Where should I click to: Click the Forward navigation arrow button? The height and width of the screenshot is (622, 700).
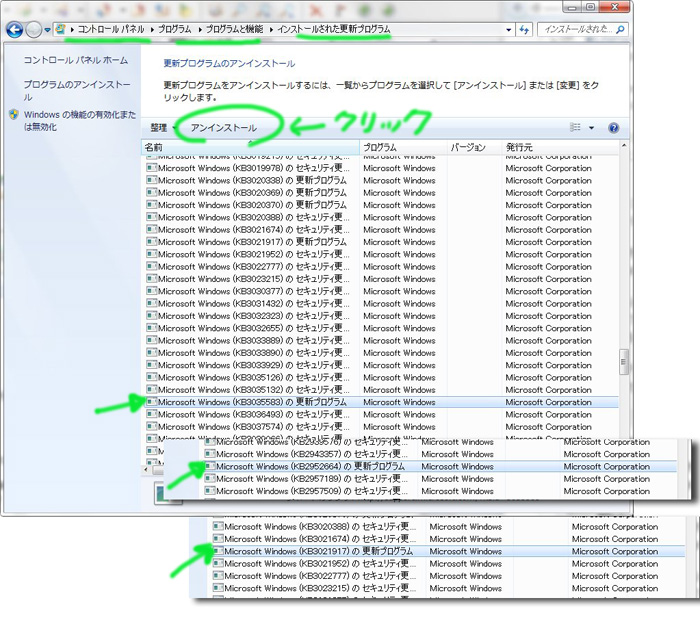pos(35,30)
